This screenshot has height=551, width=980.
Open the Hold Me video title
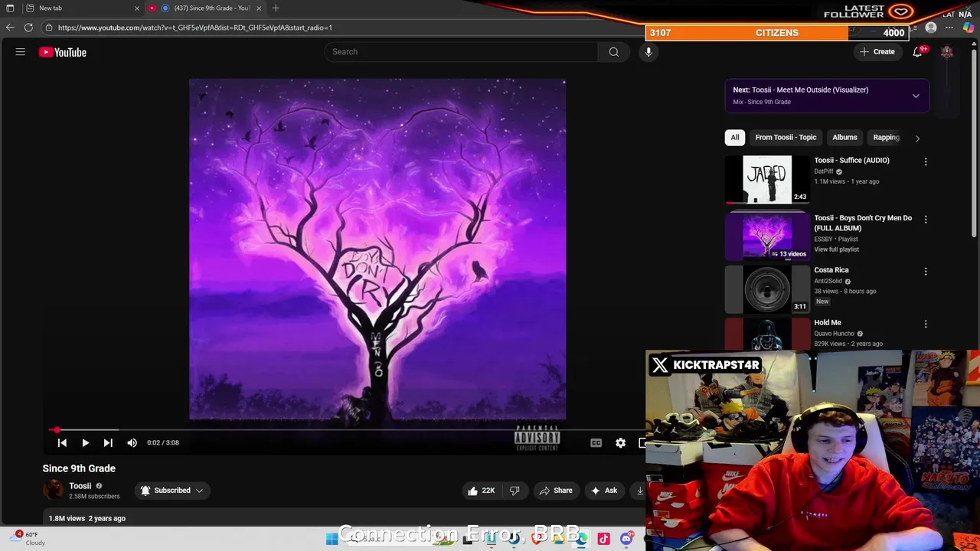(828, 323)
